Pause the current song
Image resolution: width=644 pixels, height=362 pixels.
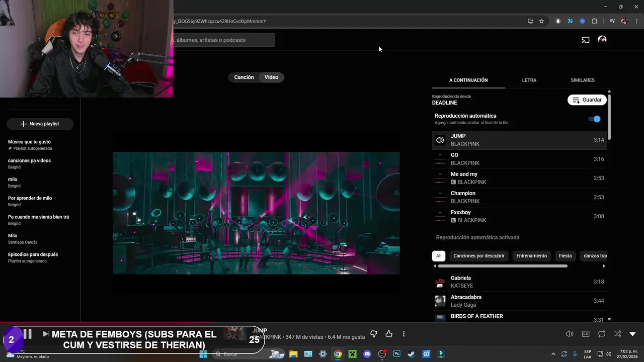tap(28, 333)
